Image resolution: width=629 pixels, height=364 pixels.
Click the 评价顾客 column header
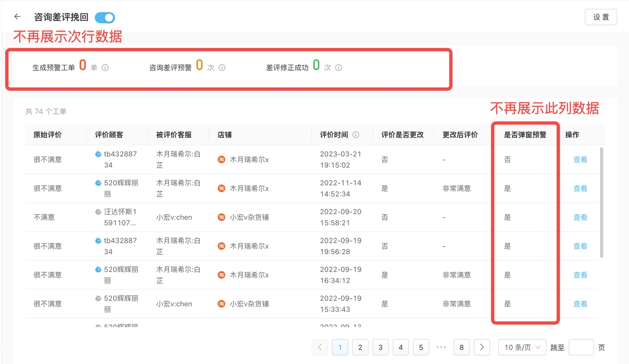(x=109, y=135)
